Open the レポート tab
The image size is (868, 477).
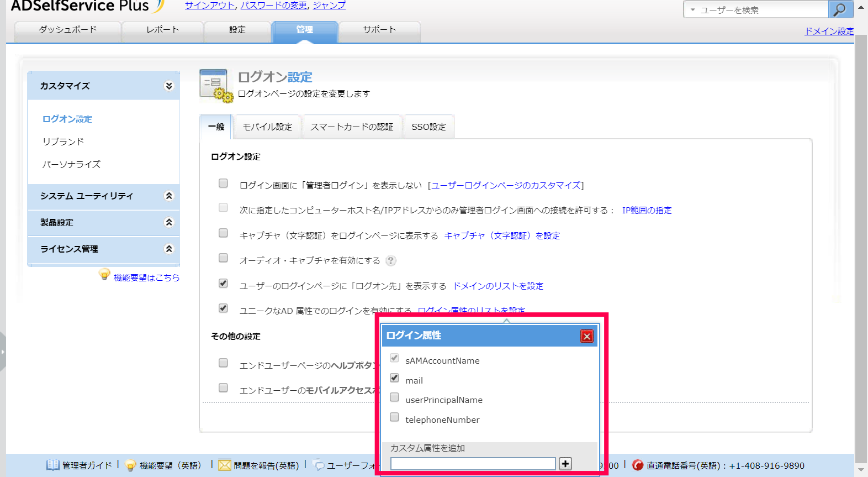point(163,30)
